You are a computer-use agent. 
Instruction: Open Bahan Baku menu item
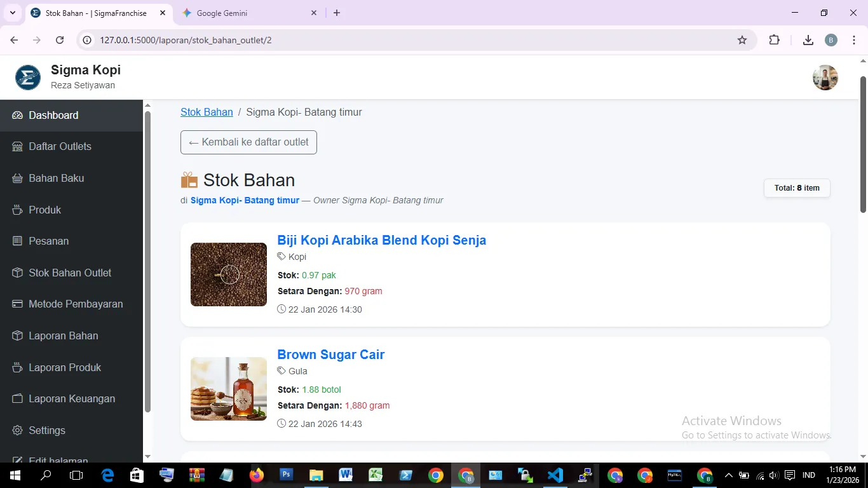(x=71, y=178)
